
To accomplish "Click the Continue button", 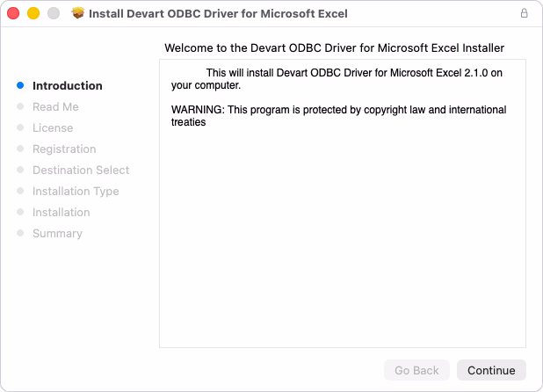I will coord(491,370).
